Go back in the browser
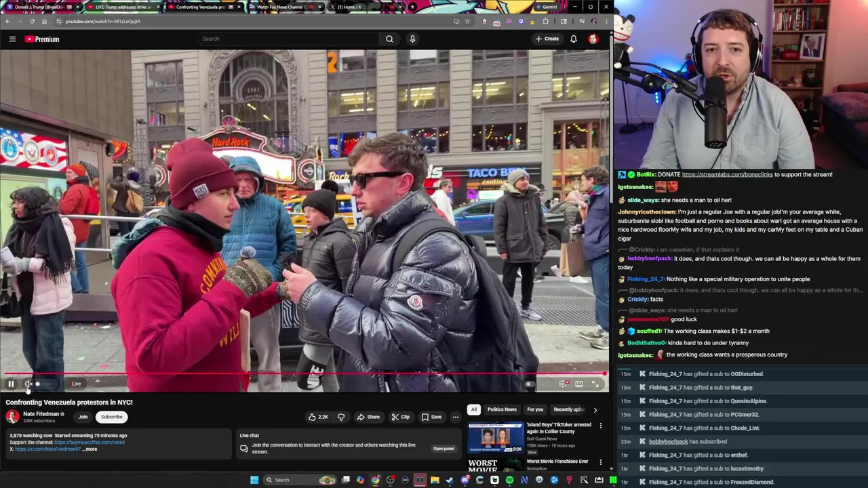Screen dimensions: 868x488 (x=7, y=21)
